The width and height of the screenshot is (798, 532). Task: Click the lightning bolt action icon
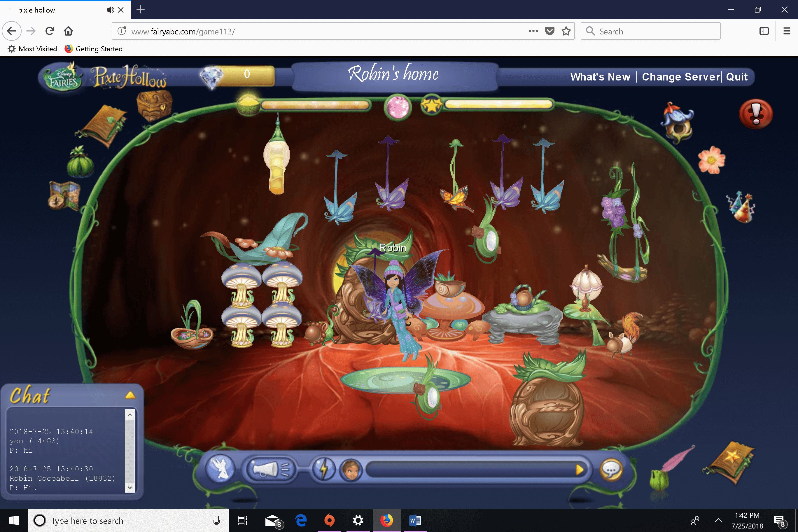pyautogui.click(x=324, y=469)
